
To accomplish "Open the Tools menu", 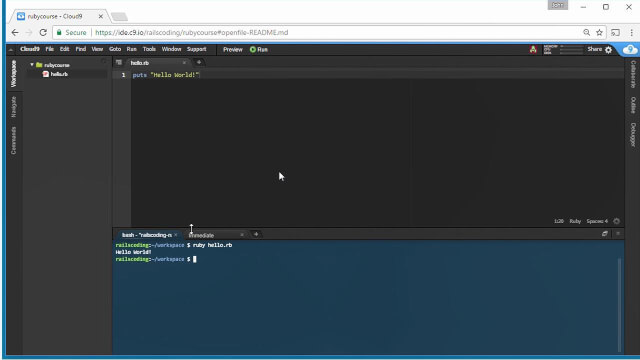I will click(x=149, y=49).
